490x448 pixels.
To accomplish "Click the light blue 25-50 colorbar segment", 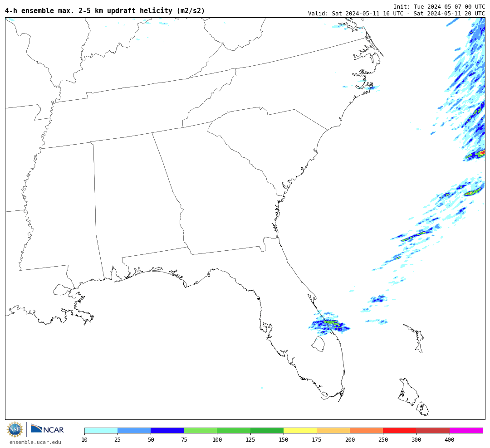I will (x=134, y=430).
